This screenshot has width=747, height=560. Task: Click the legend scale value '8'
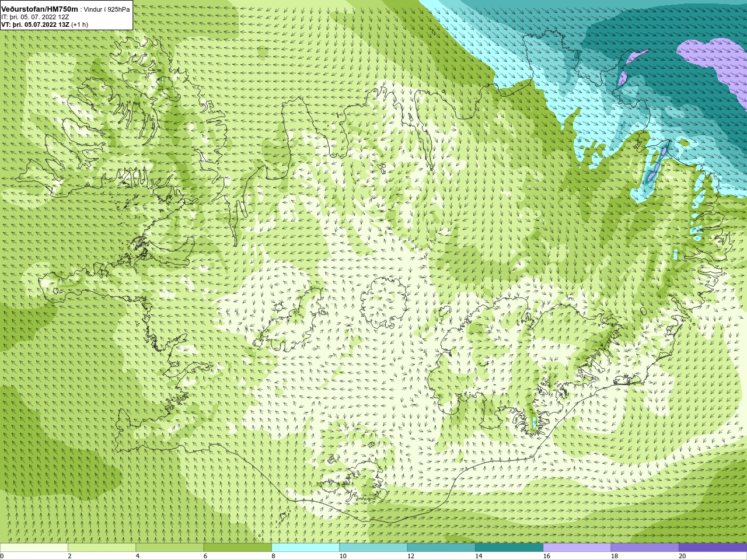[273, 556]
